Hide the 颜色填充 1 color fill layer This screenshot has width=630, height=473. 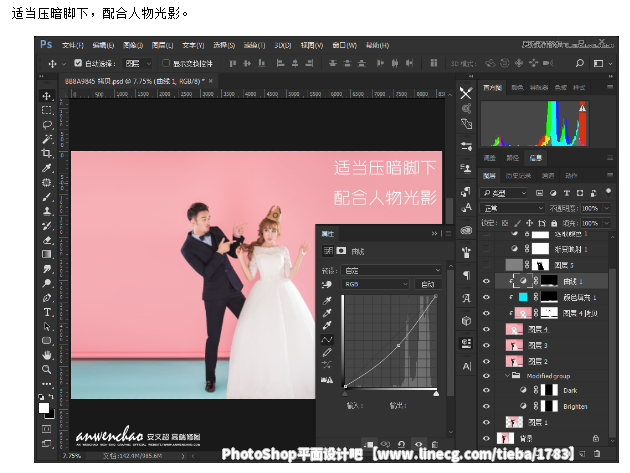pyautogui.click(x=486, y=297)
